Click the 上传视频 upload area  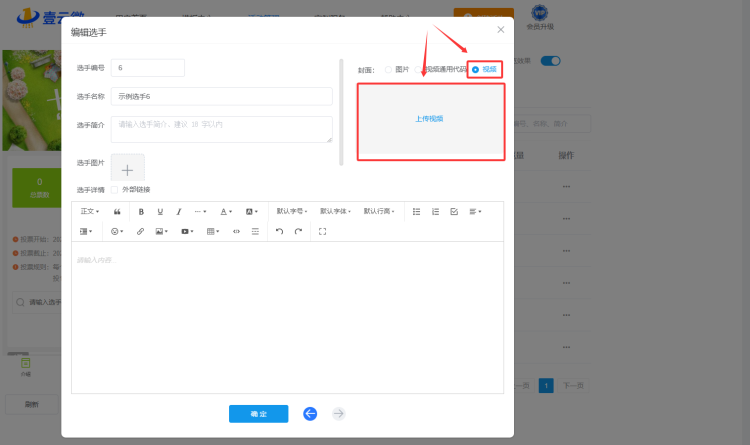430,119
